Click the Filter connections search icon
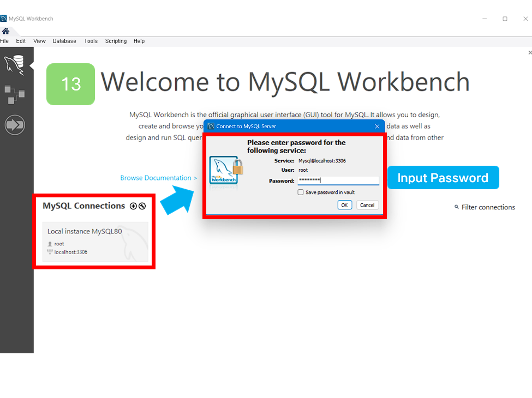Viewport: 532px width, 398px height. tap(457, 207)
